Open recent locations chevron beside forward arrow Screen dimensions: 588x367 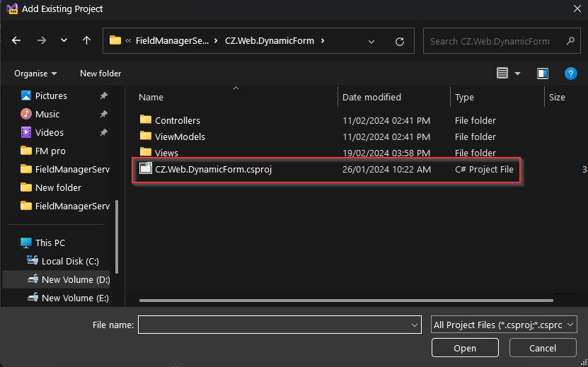click(x=64, y=40)
